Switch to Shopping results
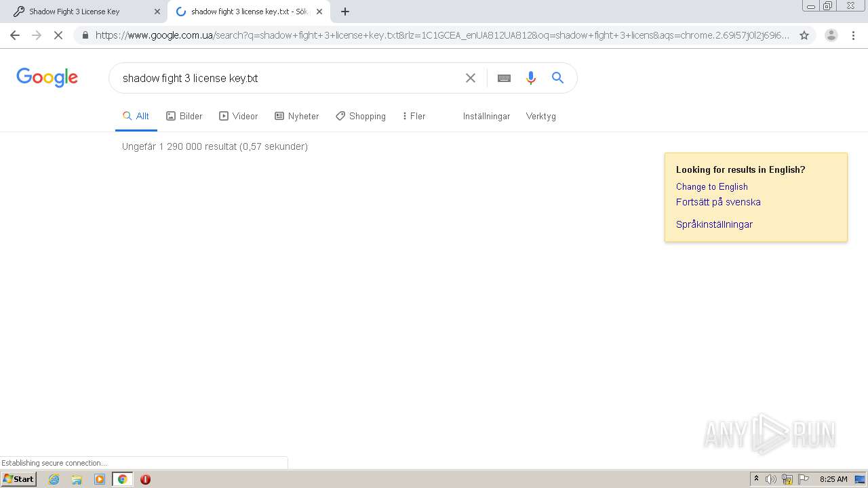This screenshot has height=488, width=868. [x=361, y=116]
